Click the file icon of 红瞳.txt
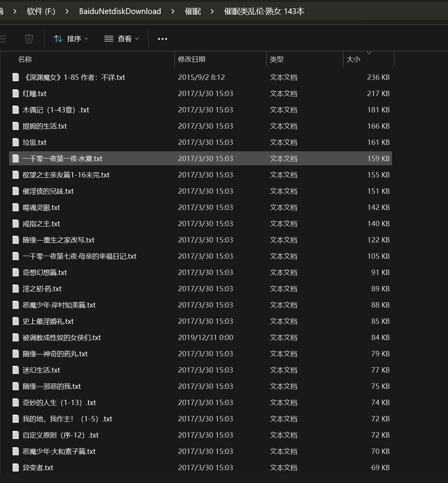This screenshot has width=448, height=483. 16,93
